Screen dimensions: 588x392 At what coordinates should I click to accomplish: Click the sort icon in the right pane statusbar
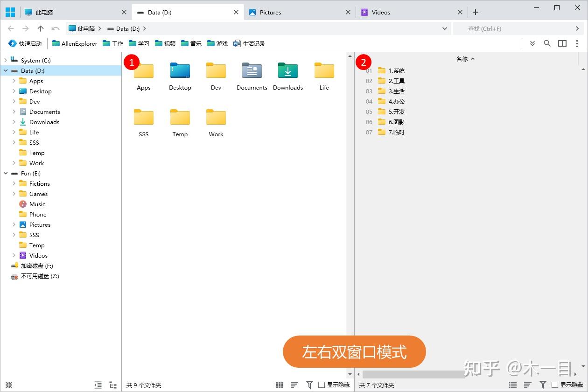point(527,385)
